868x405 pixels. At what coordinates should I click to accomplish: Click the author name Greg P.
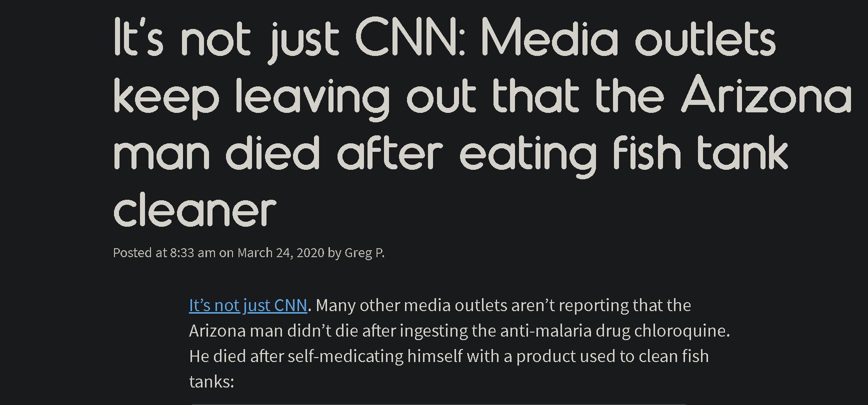[364, 253]
